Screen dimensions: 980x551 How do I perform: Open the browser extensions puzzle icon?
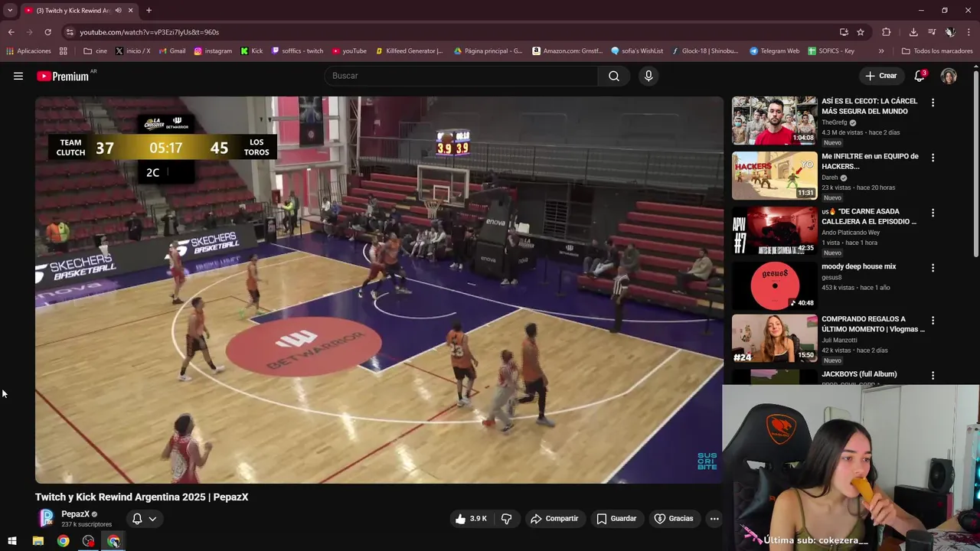coord(887,32)
